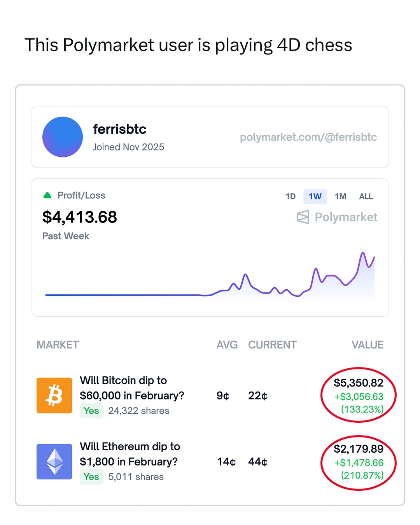The height and width of the screenshot is (525, 420).
Task: Sort by the VALUE column header
Action: 367,345
